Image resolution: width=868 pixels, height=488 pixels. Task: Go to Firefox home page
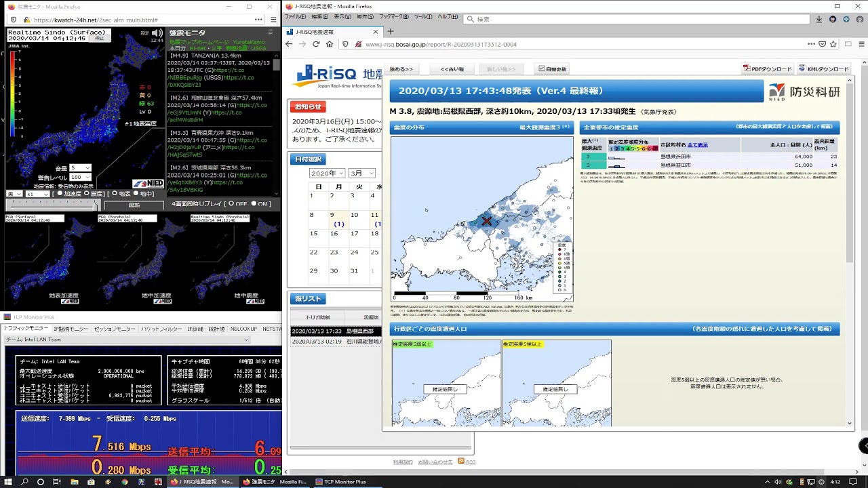(x=330, y=44)
